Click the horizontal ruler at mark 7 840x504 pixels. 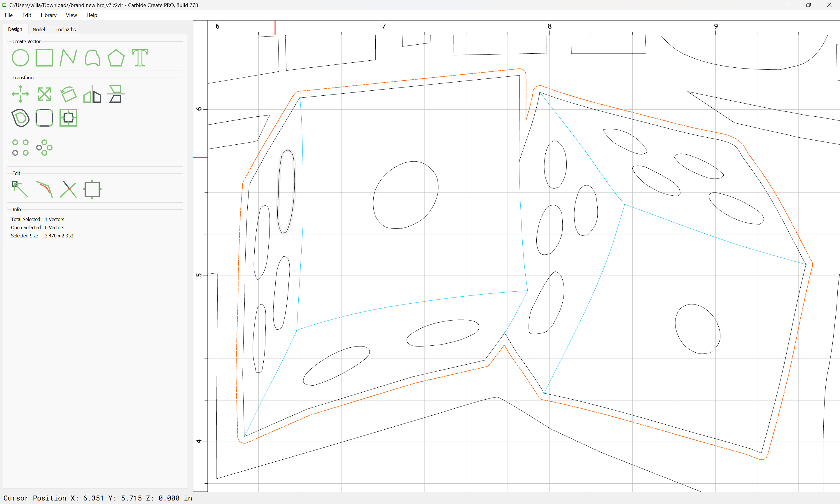click(384, 27)
